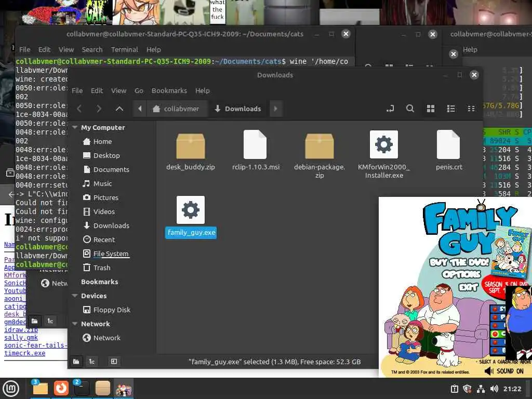Open the security shield tray icon

click(x=467, y=389)
